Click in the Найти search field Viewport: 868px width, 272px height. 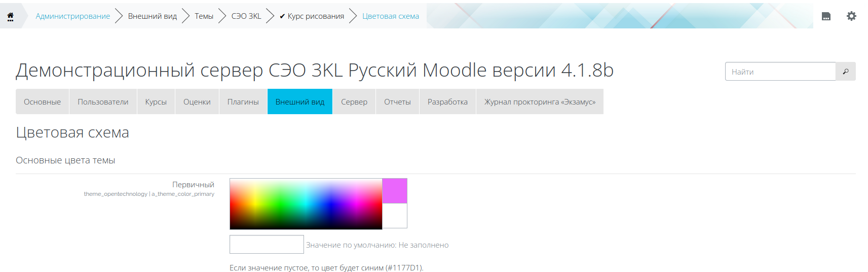point(780,72)
